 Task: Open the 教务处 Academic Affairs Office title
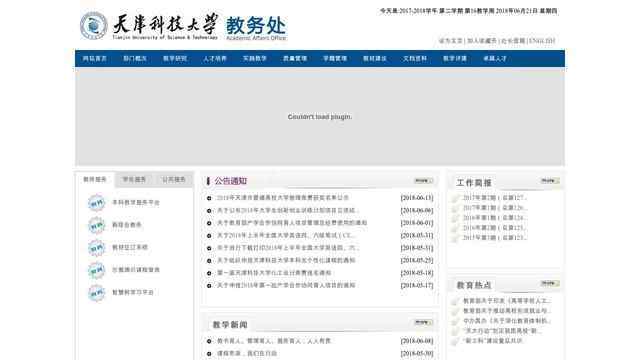256,28
